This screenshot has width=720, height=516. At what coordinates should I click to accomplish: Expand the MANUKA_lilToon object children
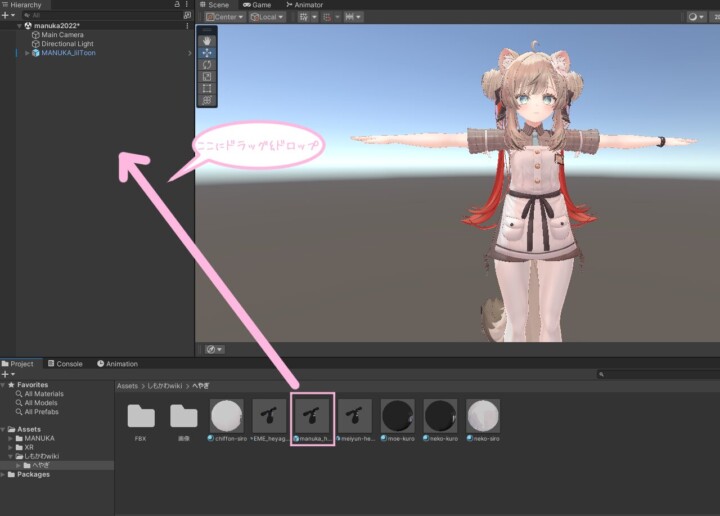tap(27, 53)
